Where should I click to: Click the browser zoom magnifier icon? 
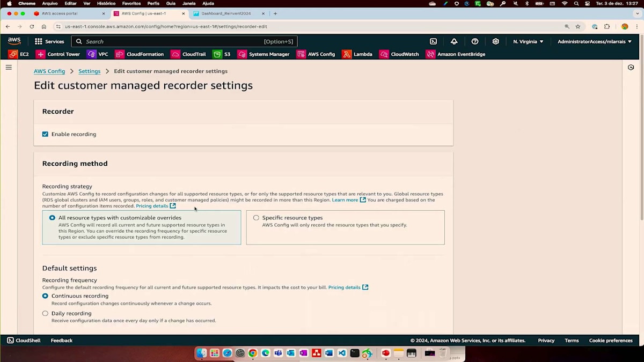tap(567, 26)
